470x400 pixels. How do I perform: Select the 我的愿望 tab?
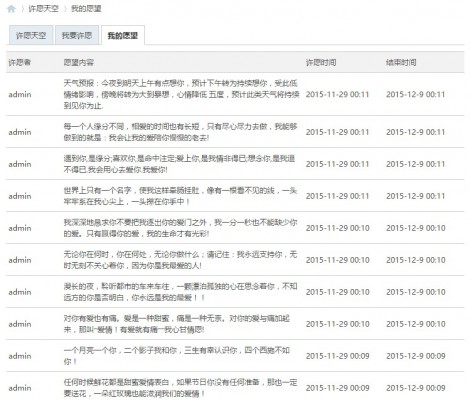point(123,35)
